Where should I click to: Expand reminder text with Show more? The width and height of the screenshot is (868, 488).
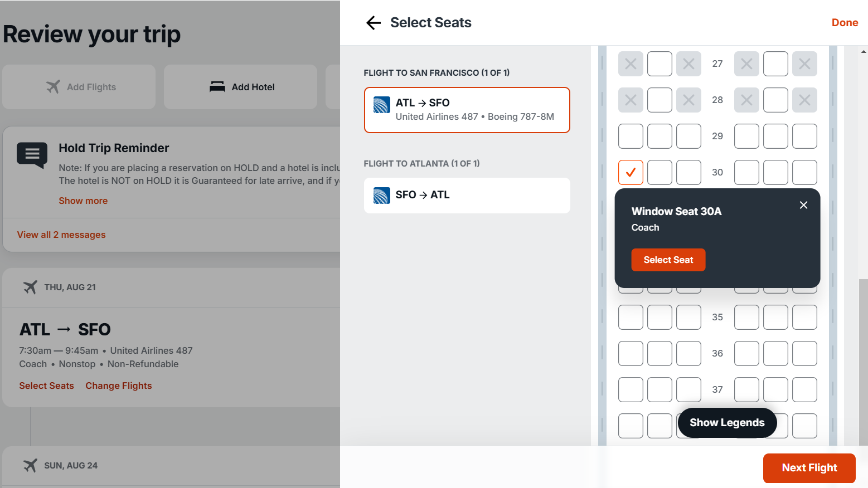83,201
